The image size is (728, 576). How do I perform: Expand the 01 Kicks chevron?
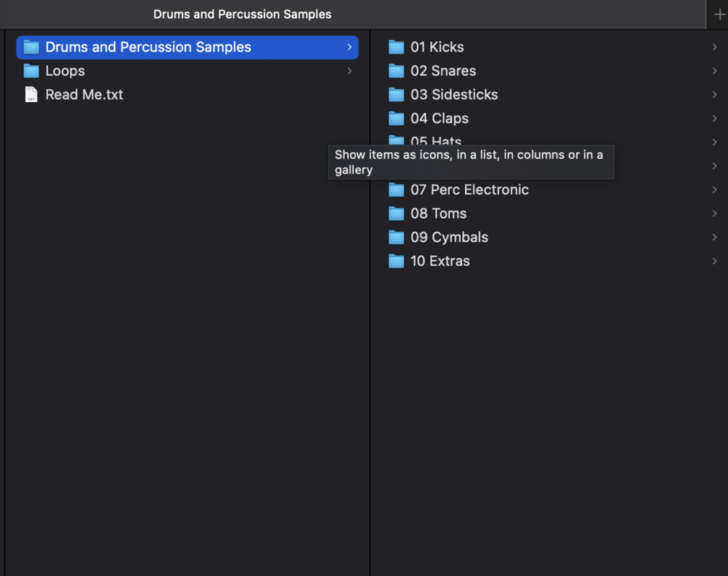tap(714, 47)
